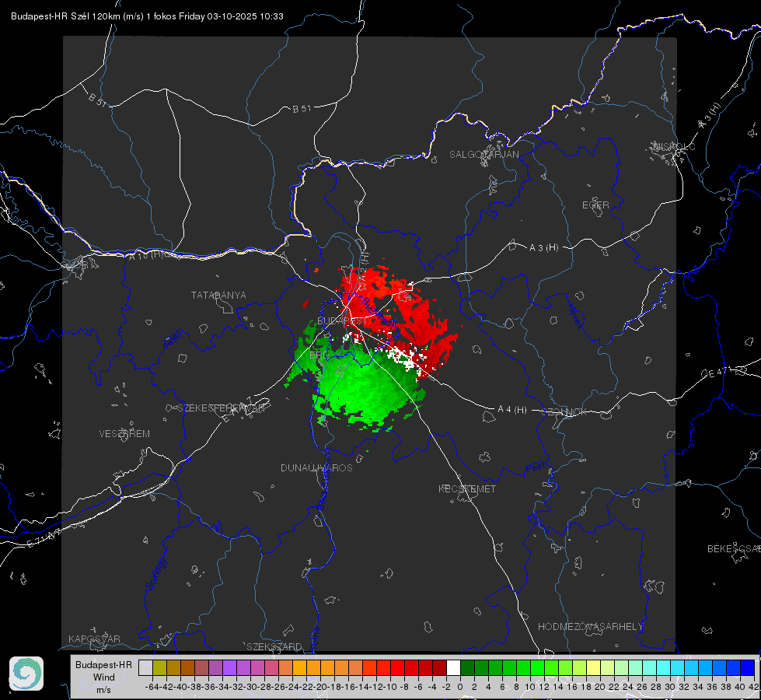The width and height of the screenshot is (761, 700).
Task: Click the blue Pest county label
Action: (536, 467)
